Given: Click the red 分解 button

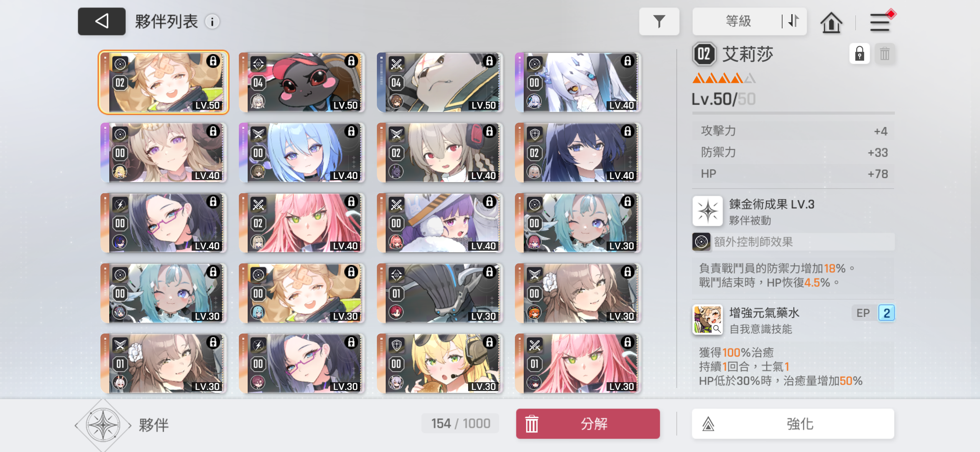Looking at the screenshot, I should (x=588, y=424).
